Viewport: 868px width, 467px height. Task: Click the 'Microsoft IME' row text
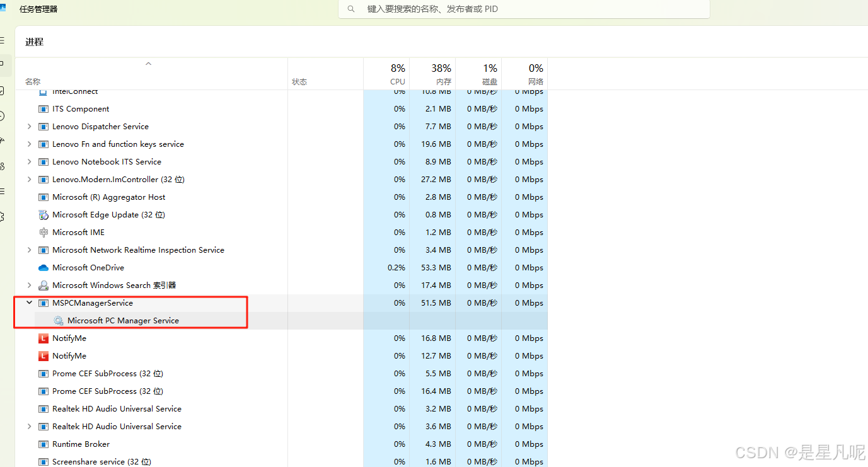pyautogui.click(x=78, y=233)
